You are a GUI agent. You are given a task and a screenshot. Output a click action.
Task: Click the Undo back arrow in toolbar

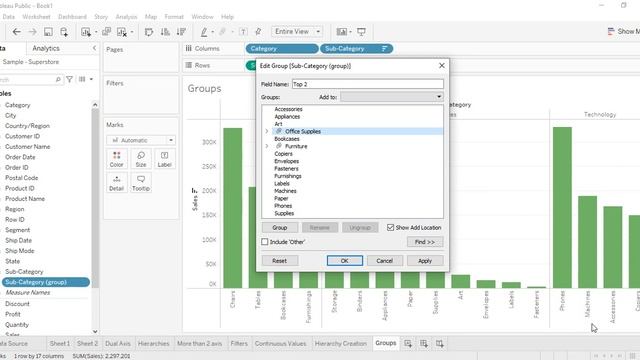pyautogui.click(x=16, y=32)
